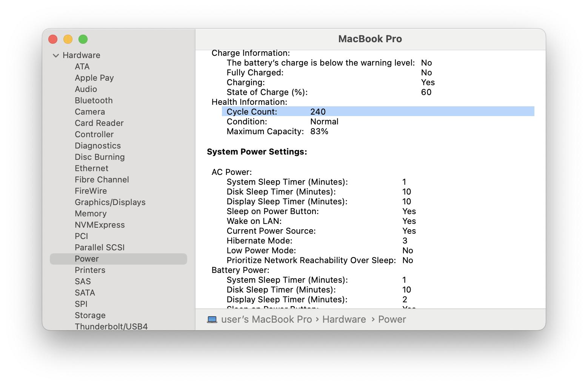Viewport: 588px width, 386px height.
Task: Click the green zoom window button
Action: [83, 39]
